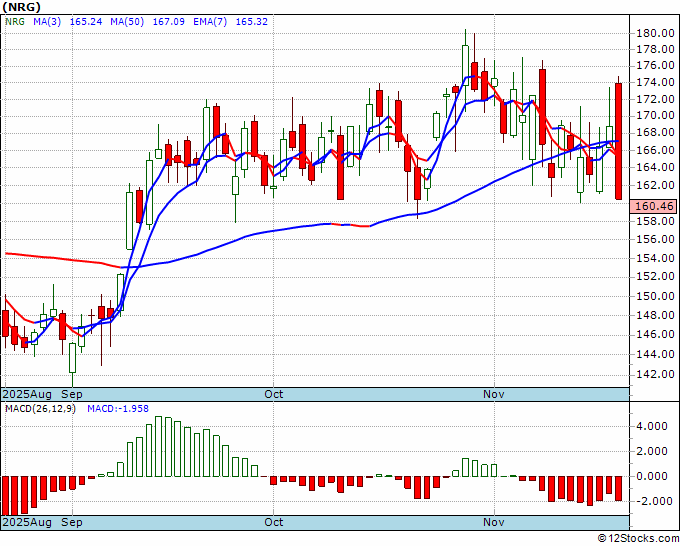Click 2025Aug on the price chart axis
This screenshot has height=546, width=680.
pos(27,394)
